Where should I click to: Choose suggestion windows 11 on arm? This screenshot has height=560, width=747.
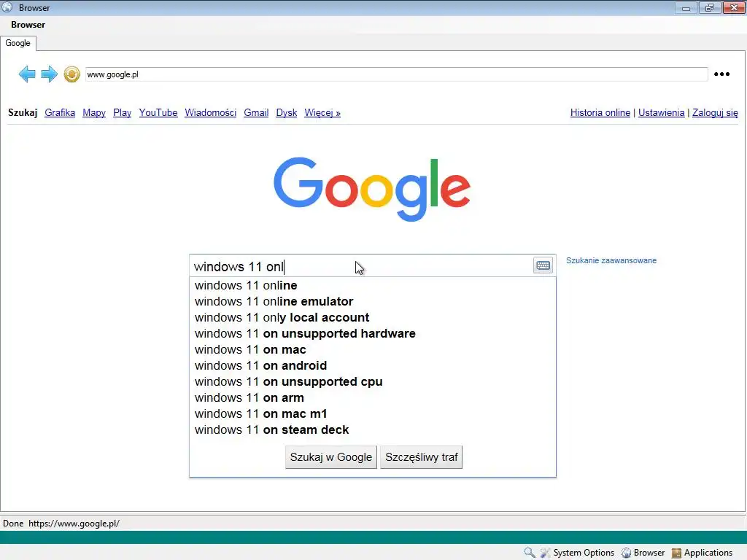coord(373,397)
